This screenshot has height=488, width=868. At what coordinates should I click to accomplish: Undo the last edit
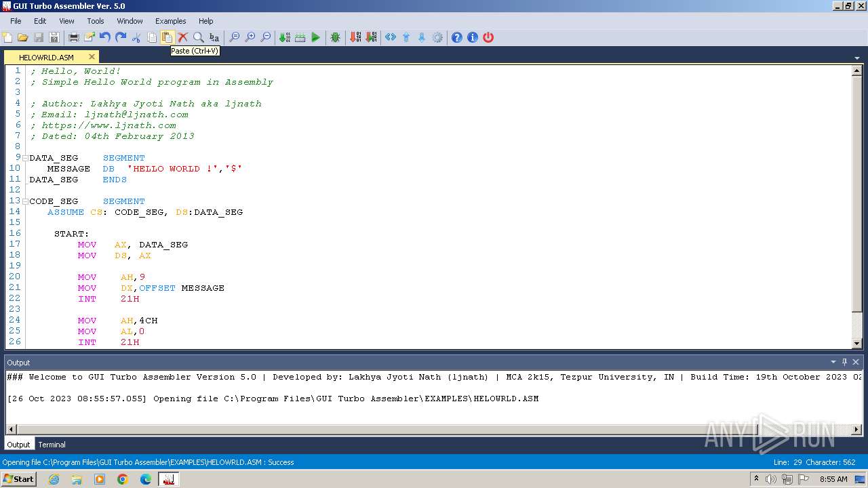pos(104,37)
